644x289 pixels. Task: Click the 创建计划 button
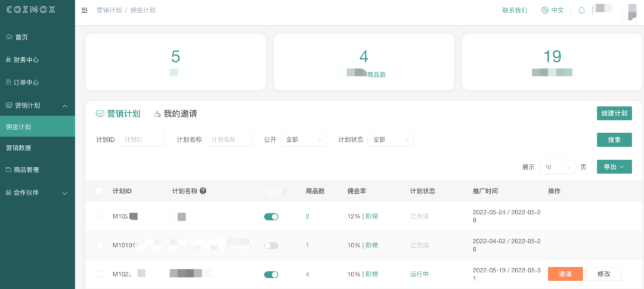pos(614,113)
